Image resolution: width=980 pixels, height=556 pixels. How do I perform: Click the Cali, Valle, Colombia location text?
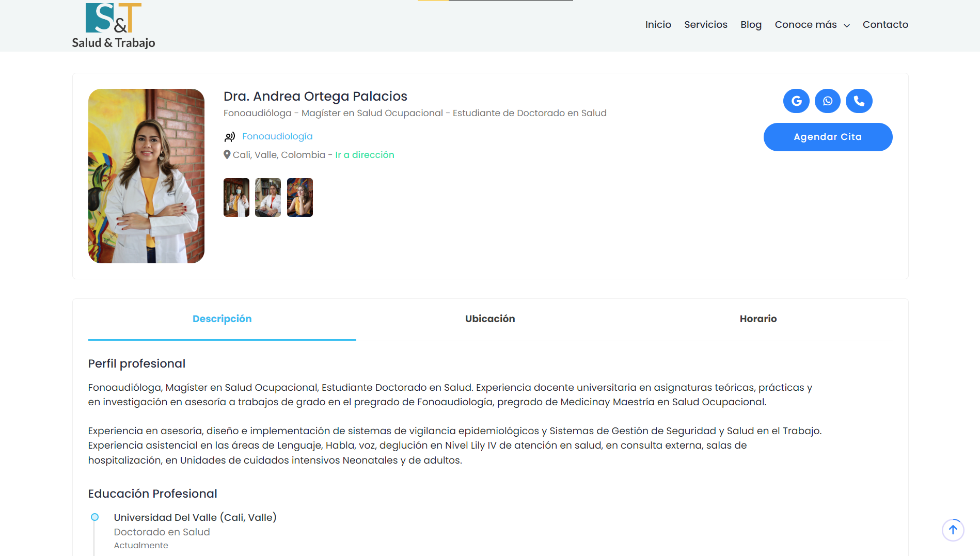[x=279, y=155]
